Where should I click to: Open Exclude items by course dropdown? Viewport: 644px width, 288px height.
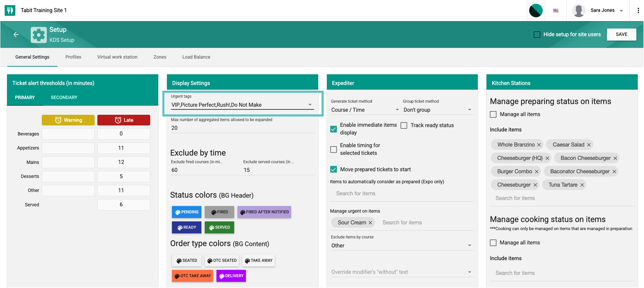[x=402, y=245]
